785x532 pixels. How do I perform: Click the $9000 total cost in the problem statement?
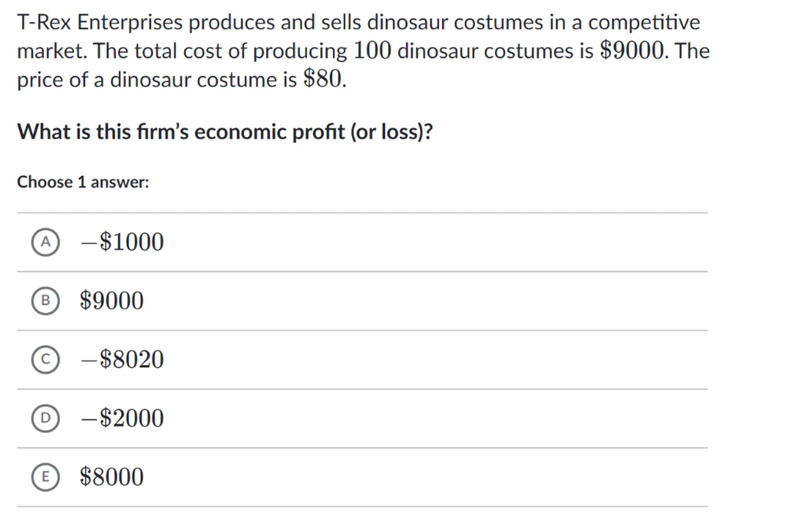[632, 51]
